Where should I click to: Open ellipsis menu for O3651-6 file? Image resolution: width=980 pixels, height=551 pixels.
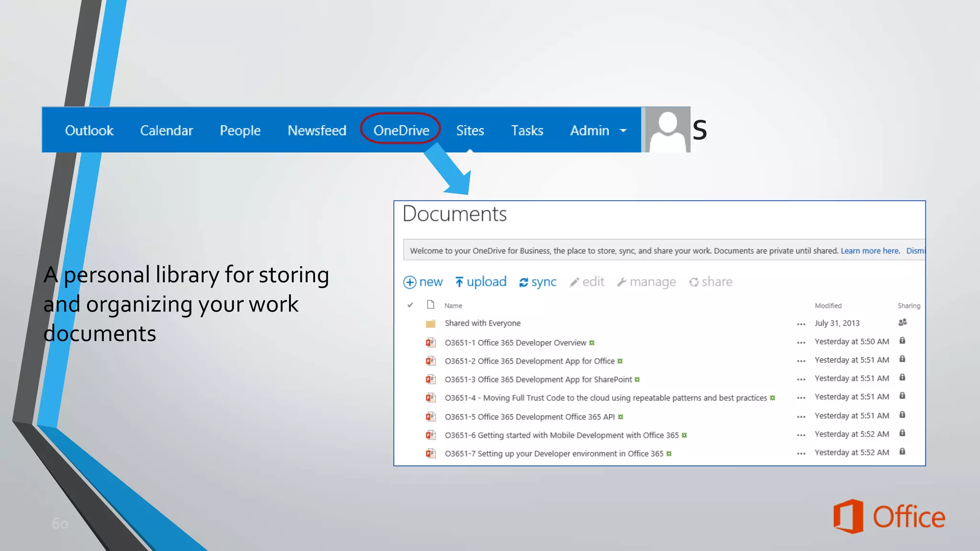[801, 435]
